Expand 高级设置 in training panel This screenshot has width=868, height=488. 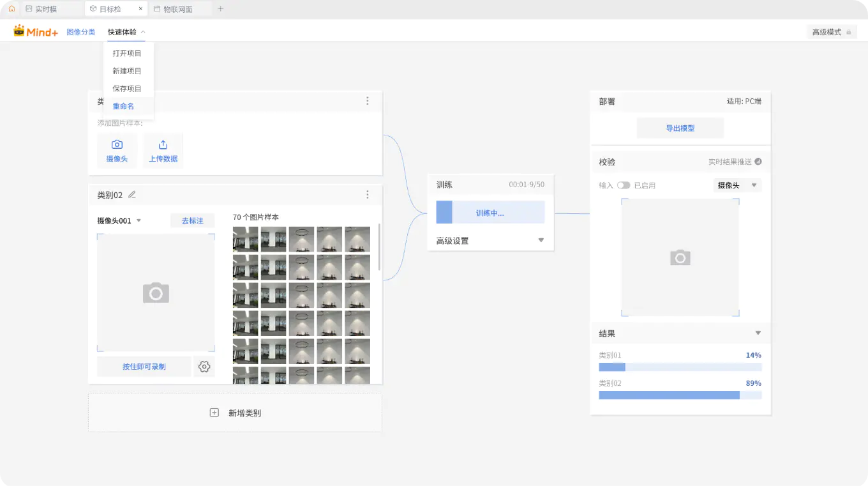coord(541,241)
